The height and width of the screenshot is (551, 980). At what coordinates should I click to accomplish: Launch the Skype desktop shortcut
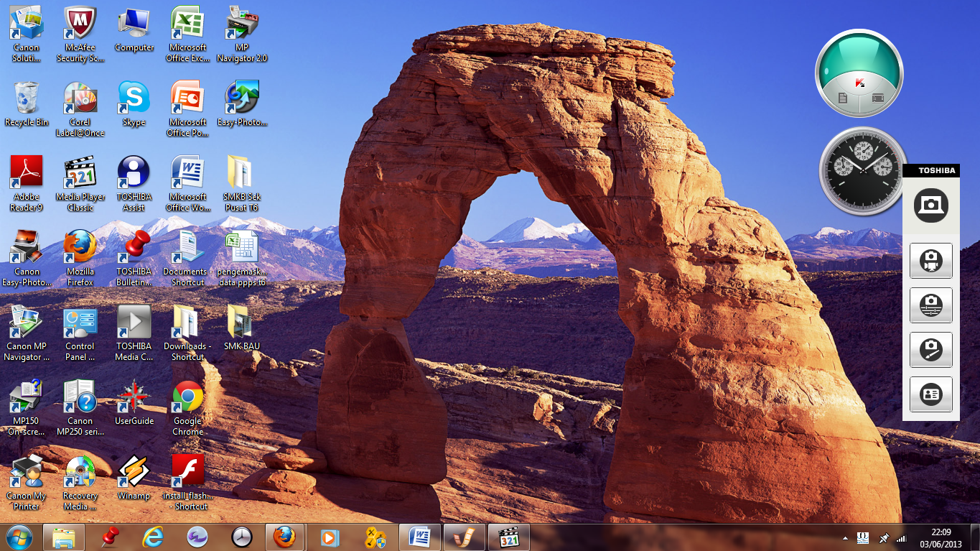click(134, 103)
